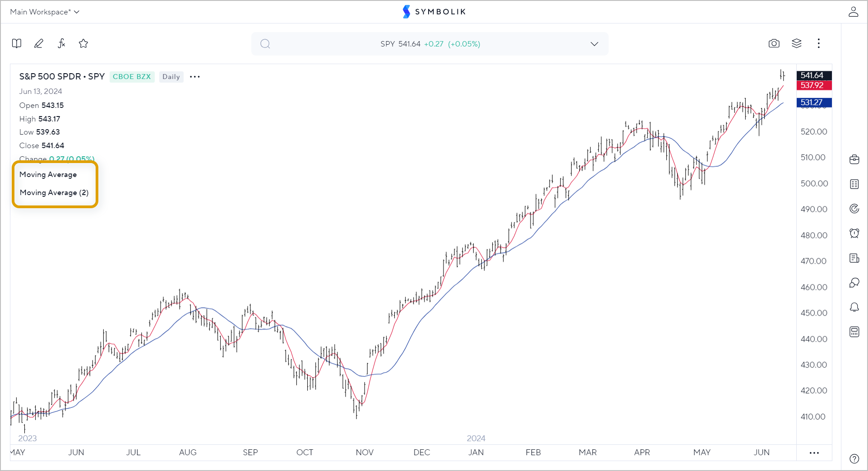The height and width of the screenshot is (471, 868).
Task: Take a chart snapshot with camera icon
Action: click(774, 43)
